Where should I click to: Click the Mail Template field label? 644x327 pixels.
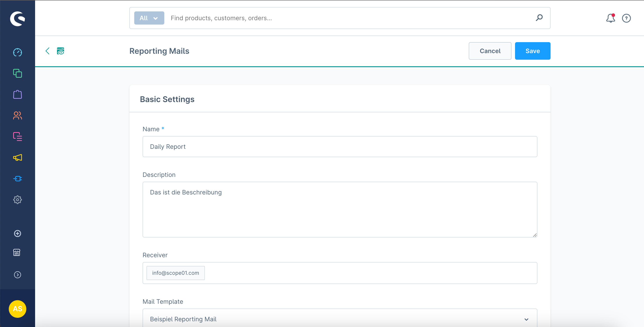(163, 302)
